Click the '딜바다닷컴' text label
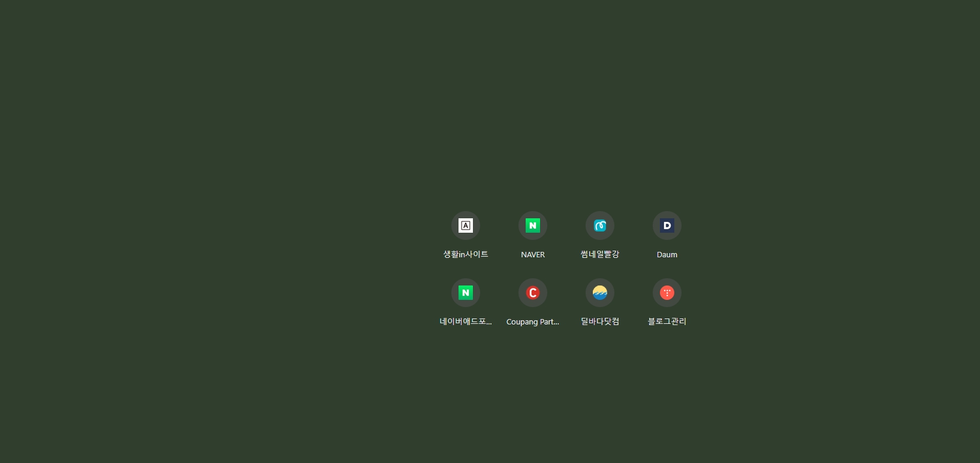Image resolution: width=980 pixels, height=463 pixels. 600,321
